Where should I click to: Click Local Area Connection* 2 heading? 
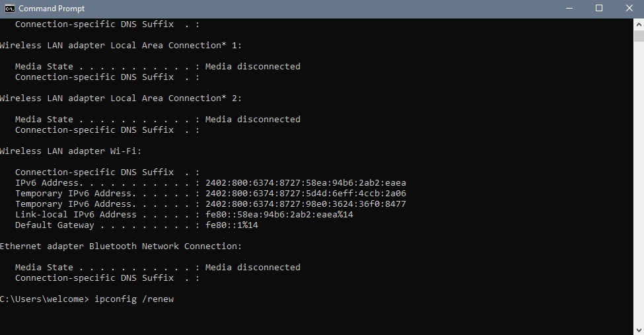(x=121, y=98)
